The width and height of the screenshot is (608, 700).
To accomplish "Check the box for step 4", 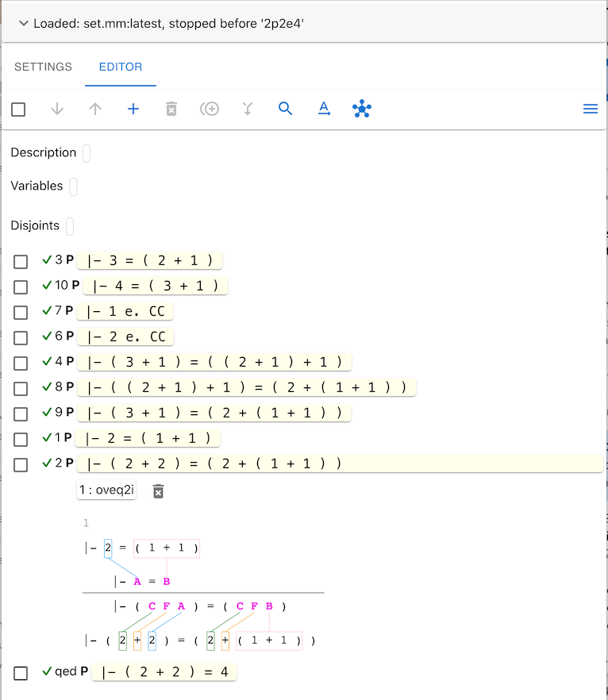I will pos(21,363).
